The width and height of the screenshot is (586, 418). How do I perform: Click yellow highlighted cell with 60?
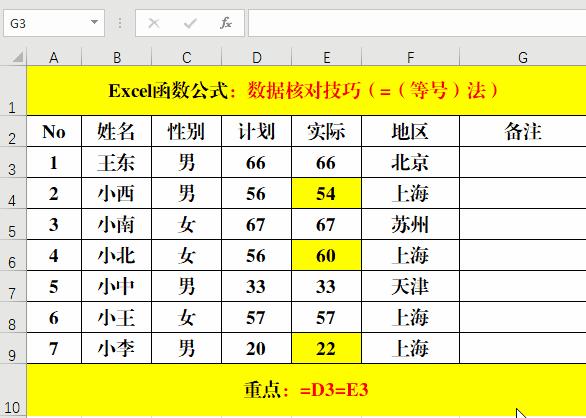[x=326, y=255]
